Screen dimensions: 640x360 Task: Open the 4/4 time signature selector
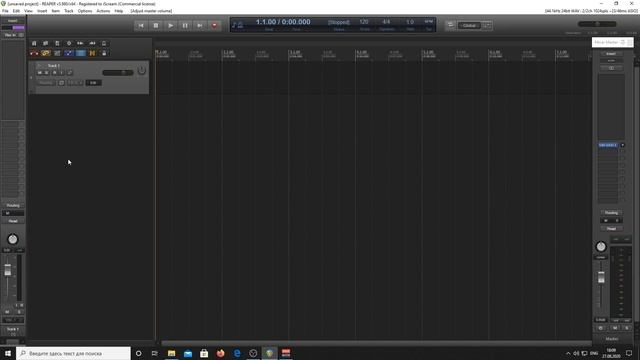(x=386, y=22)
